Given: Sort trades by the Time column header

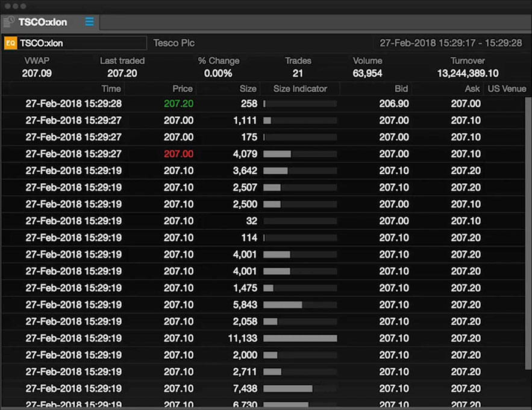Looking at the screenshot, I should coord(111,89).
